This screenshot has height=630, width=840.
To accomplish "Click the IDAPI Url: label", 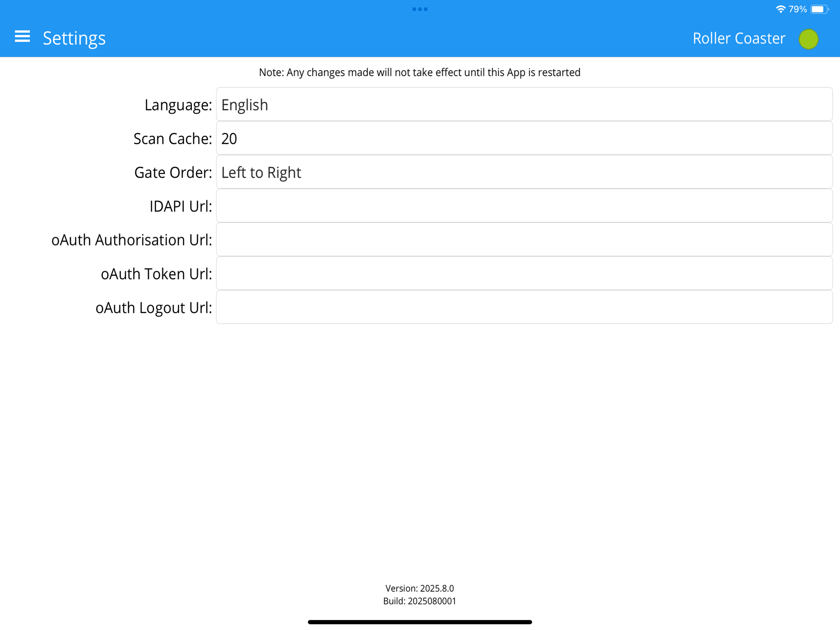I will pos(181,206).
